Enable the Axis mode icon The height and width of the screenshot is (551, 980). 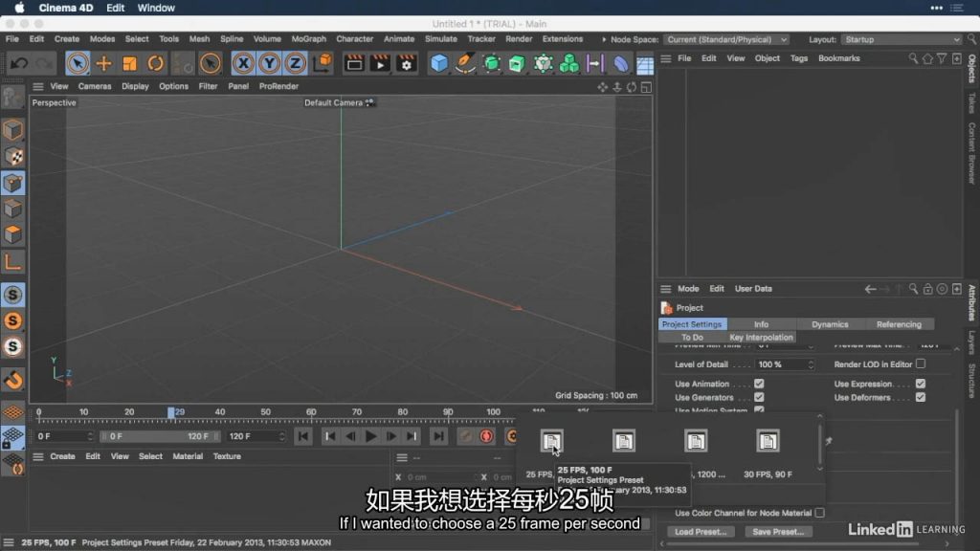click(x=13, y=262)
